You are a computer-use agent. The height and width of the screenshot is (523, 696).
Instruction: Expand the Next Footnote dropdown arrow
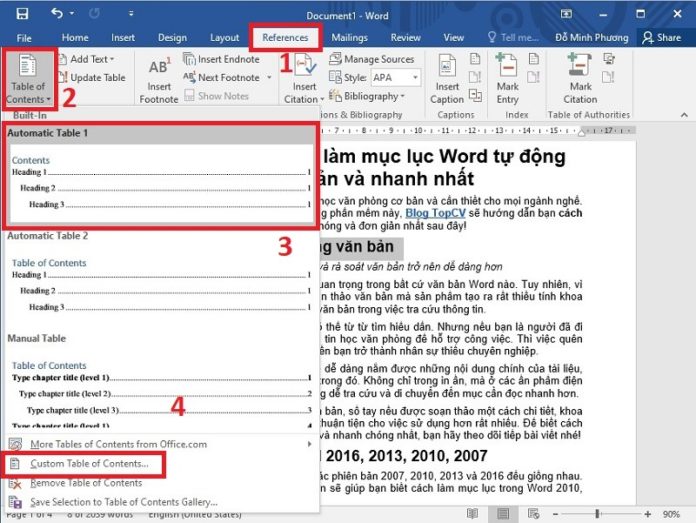[269, 78]
